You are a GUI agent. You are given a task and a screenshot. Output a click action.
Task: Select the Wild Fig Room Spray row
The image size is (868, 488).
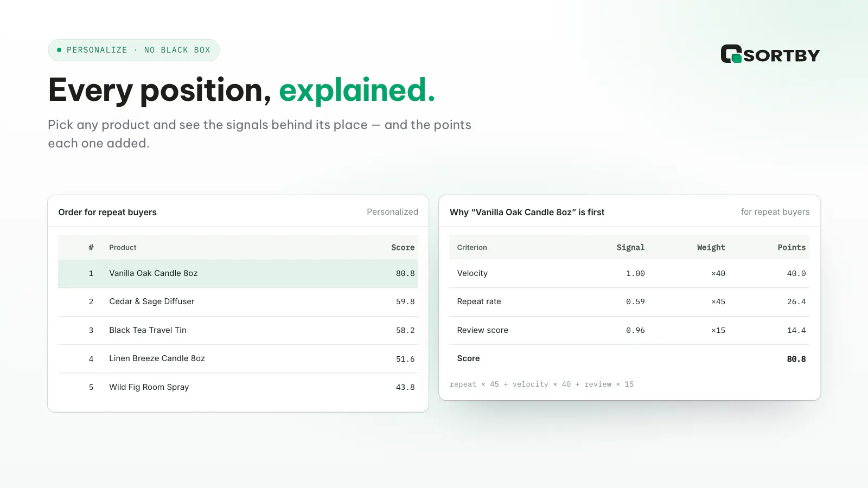pos(238,387)
